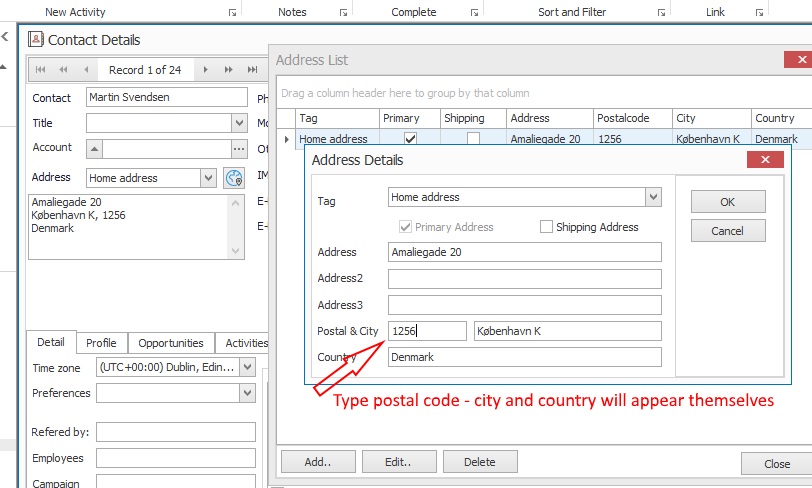Open Tag dropdown in Address Details

point(654,197)
